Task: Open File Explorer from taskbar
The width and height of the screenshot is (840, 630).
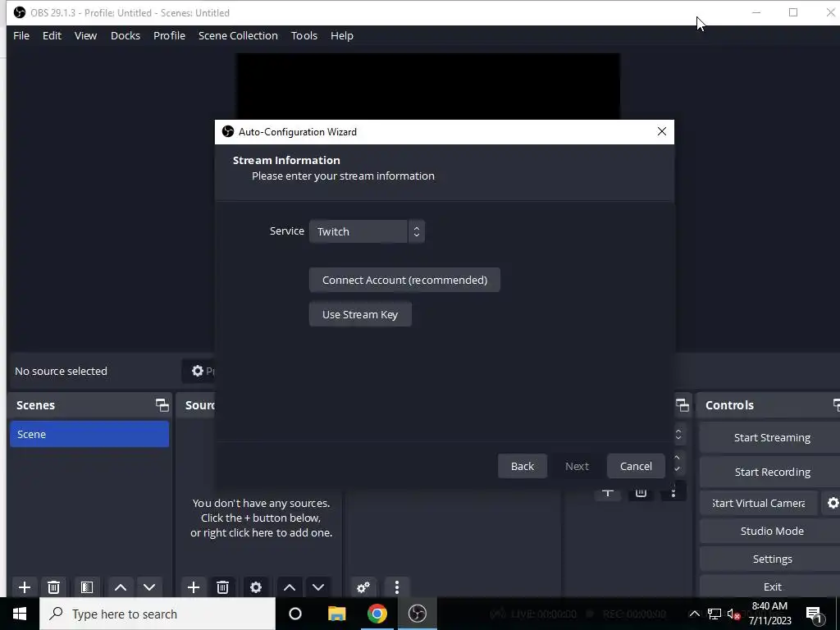Action: point(336,614)
